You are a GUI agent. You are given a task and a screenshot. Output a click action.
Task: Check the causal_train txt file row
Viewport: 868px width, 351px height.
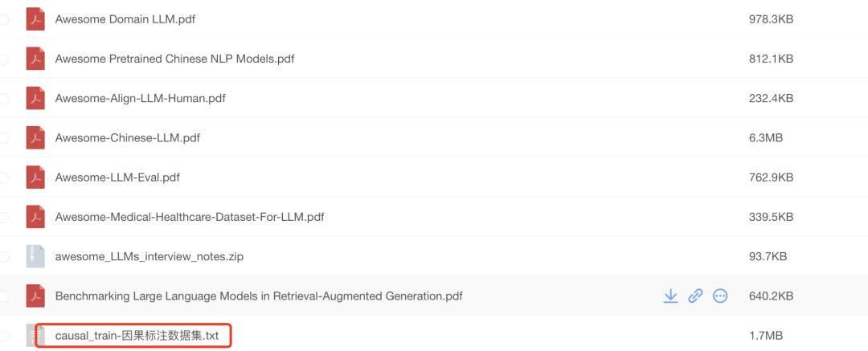[x=3, y=336]
